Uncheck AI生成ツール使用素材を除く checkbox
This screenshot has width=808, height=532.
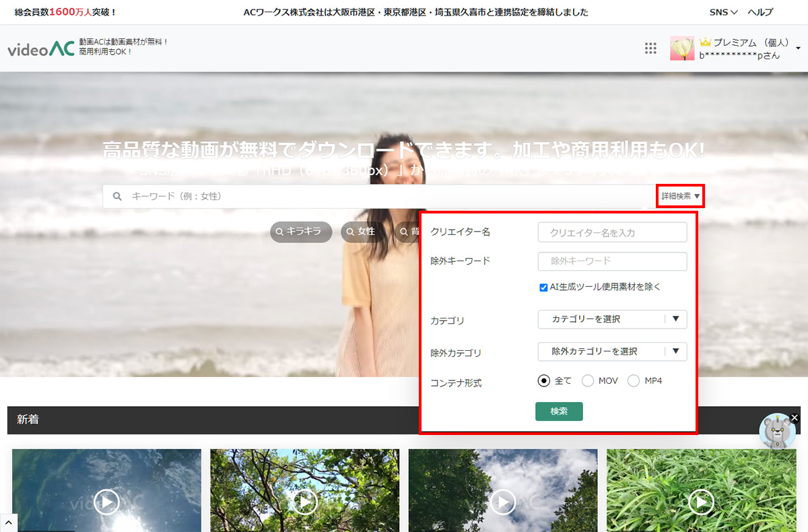coord(543,288)
